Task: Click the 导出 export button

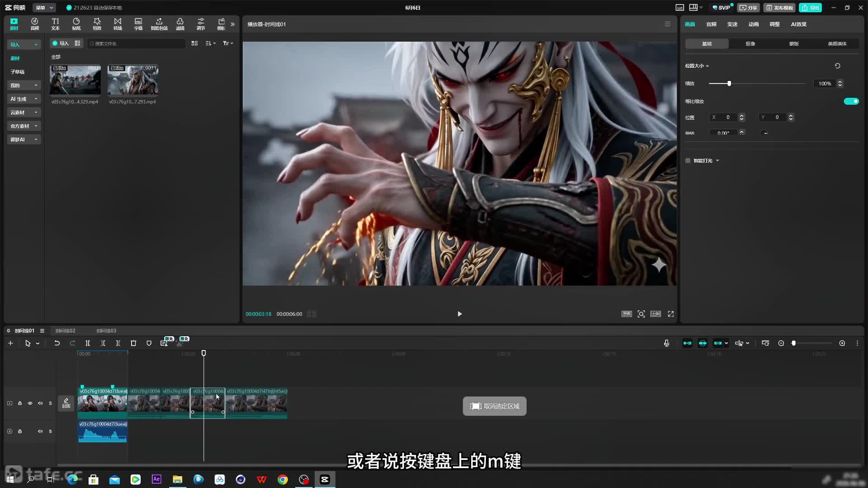Action: (x=810, y=8)
